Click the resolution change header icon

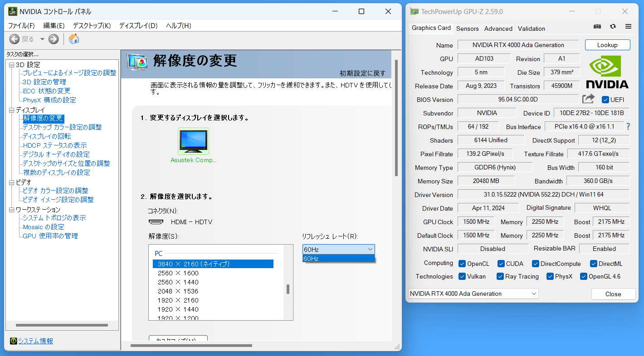[x=137, y=62]
